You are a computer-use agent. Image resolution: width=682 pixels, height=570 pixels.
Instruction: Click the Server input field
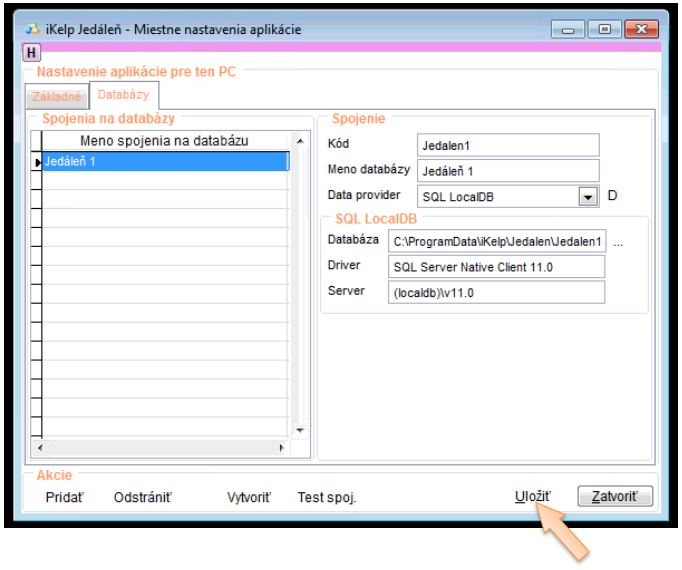(497, 292)
